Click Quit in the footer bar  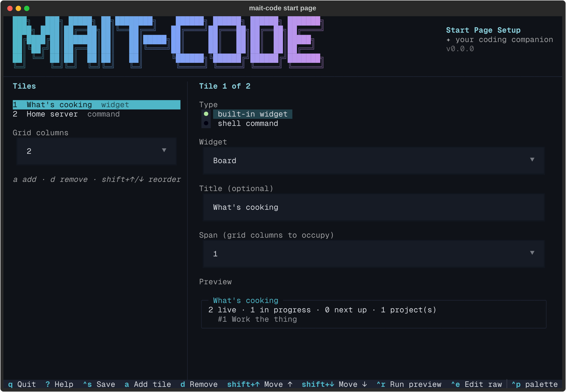(22, 384)
